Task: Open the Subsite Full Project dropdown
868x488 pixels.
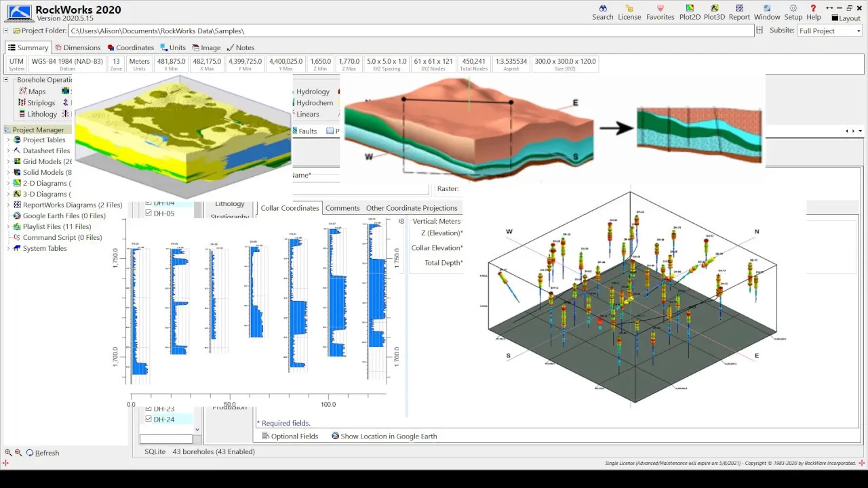Action: 829,31
